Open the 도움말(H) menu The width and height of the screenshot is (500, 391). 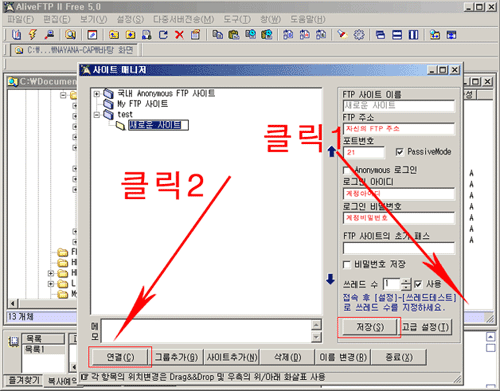pyautogui.click(x=308, y=19)
